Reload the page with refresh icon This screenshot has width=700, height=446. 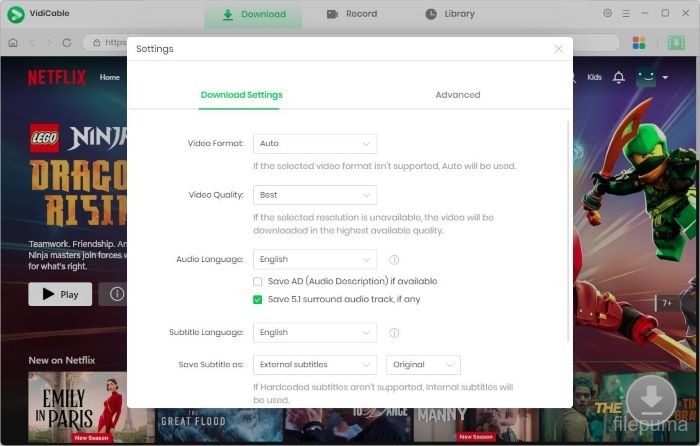coord(67,43)
